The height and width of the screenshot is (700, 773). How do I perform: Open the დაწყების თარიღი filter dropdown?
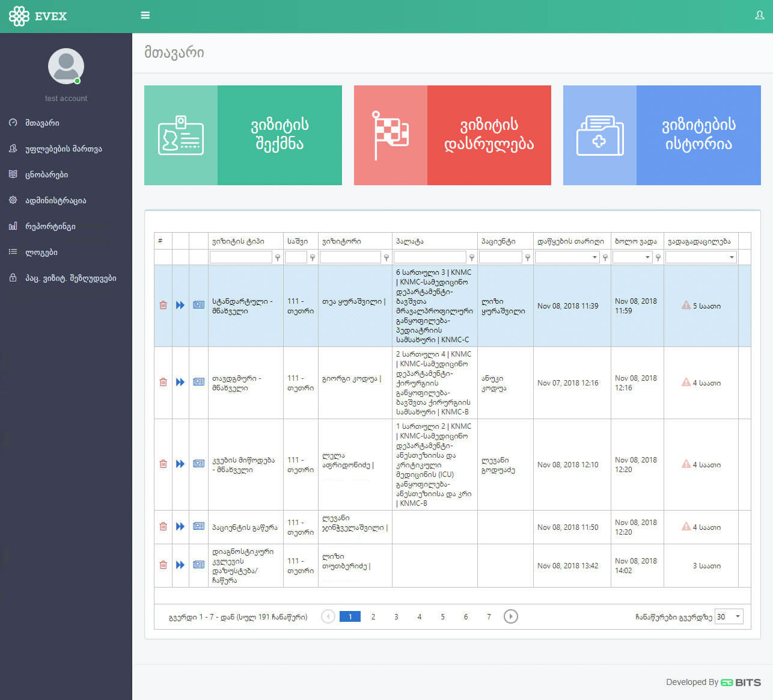tap(594, 257)
